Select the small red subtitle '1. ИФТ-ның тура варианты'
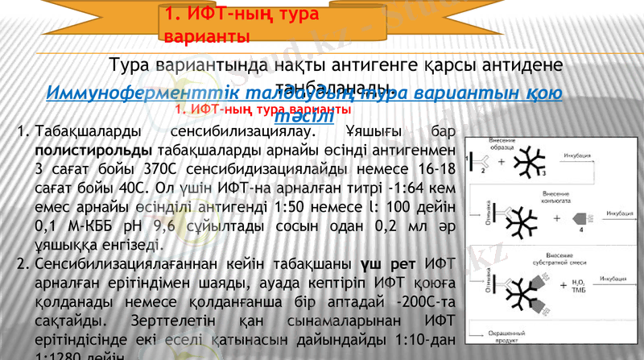Image resolution: width=644 pixels, height=360 pixels. point(263,110)
